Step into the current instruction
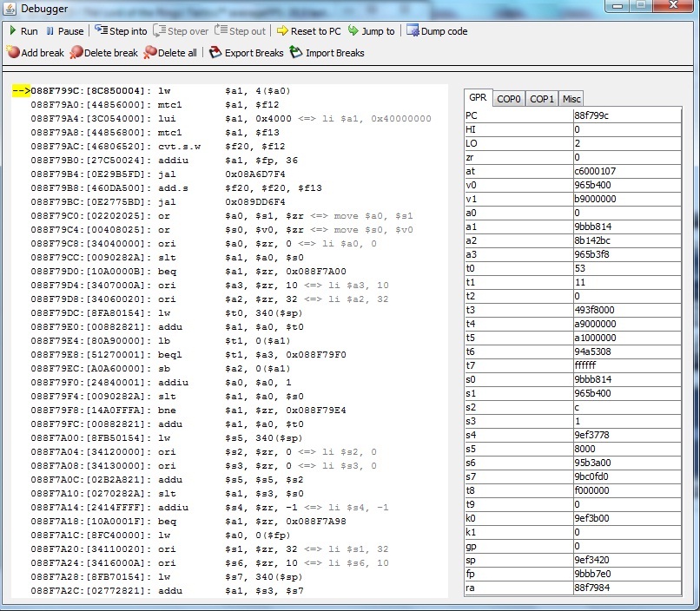The image size is (700, 611). pyautogui.click(x=121, y=31)
